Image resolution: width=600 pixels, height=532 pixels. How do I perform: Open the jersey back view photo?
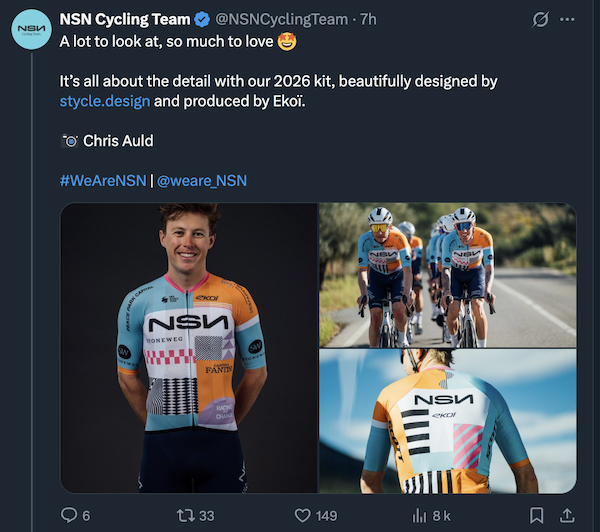pyautogui.click(x=447, y=420)
